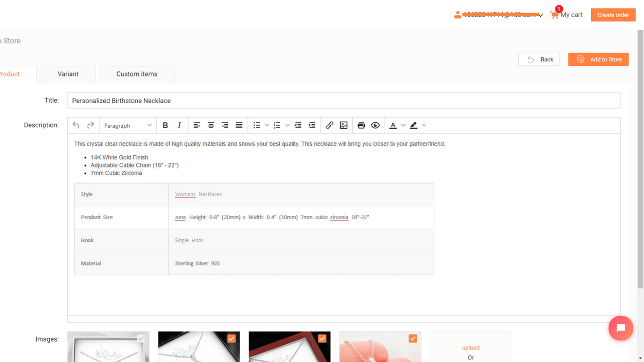The image size is (644, 362).
Task: Open the shopping cart icon
Action: click(x=554, y=15)
